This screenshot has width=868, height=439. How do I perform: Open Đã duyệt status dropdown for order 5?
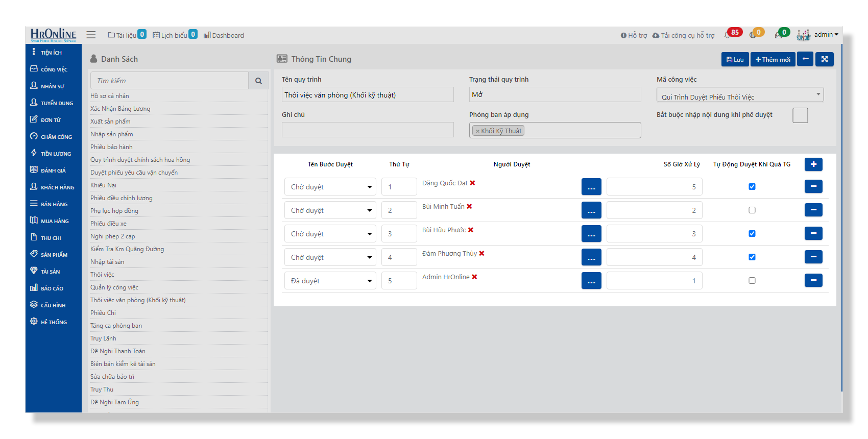tap(330, 281)
